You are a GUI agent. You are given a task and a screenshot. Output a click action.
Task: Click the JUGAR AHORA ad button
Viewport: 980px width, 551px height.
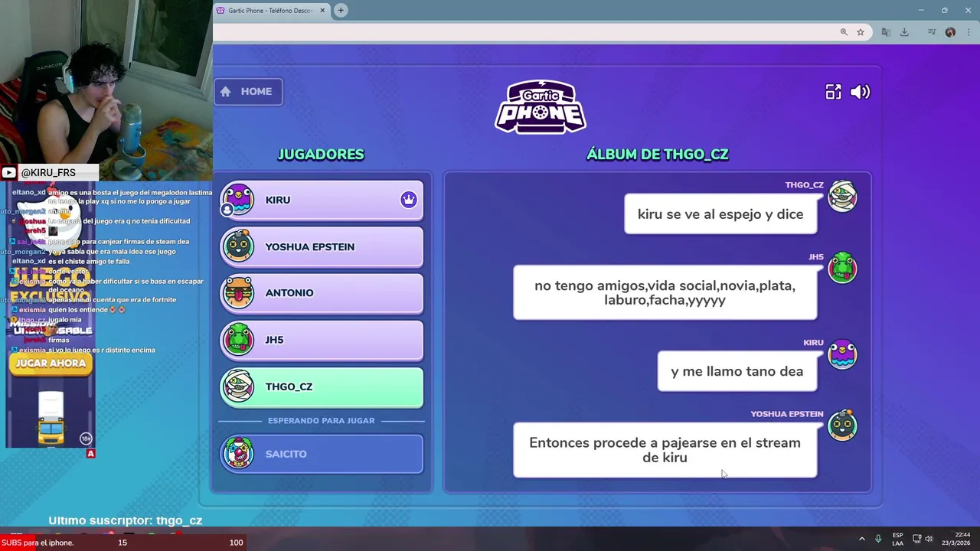(x=51, y=364)
